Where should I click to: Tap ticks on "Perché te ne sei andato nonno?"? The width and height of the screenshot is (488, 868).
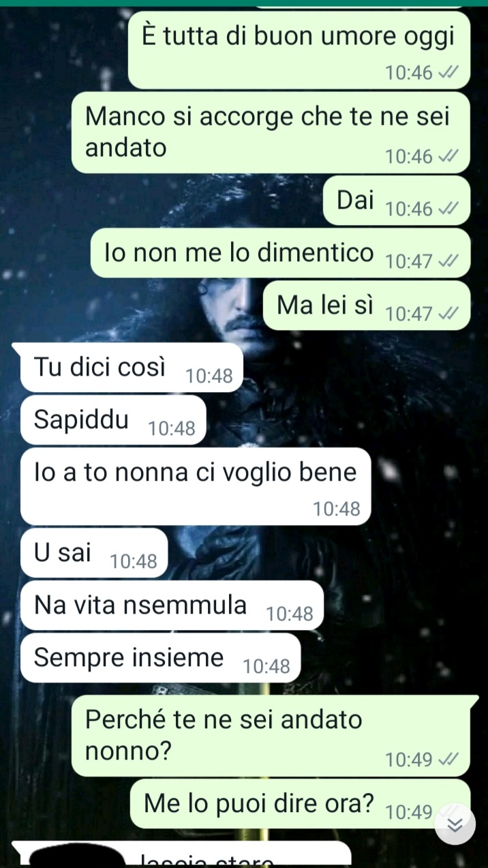[448, 760]
